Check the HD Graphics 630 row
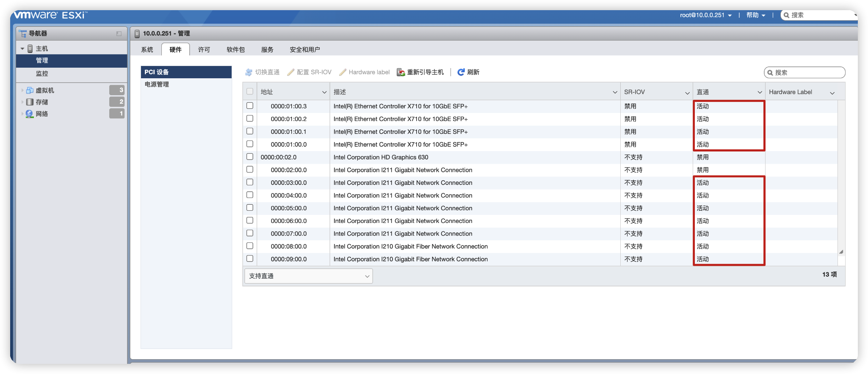The width and height of the screenshot is (868, 374). pos(250,157)
